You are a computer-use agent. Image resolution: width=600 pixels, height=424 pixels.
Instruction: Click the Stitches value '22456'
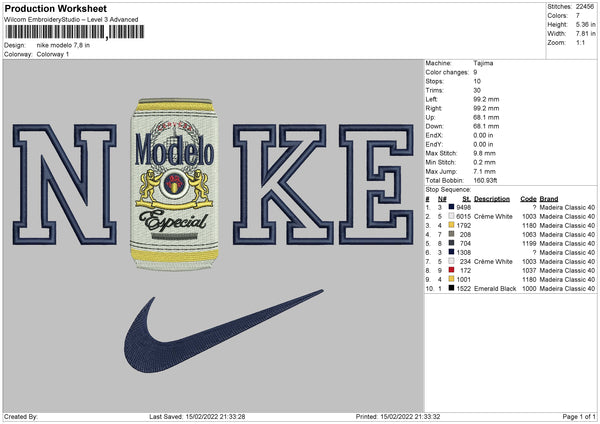585,7
